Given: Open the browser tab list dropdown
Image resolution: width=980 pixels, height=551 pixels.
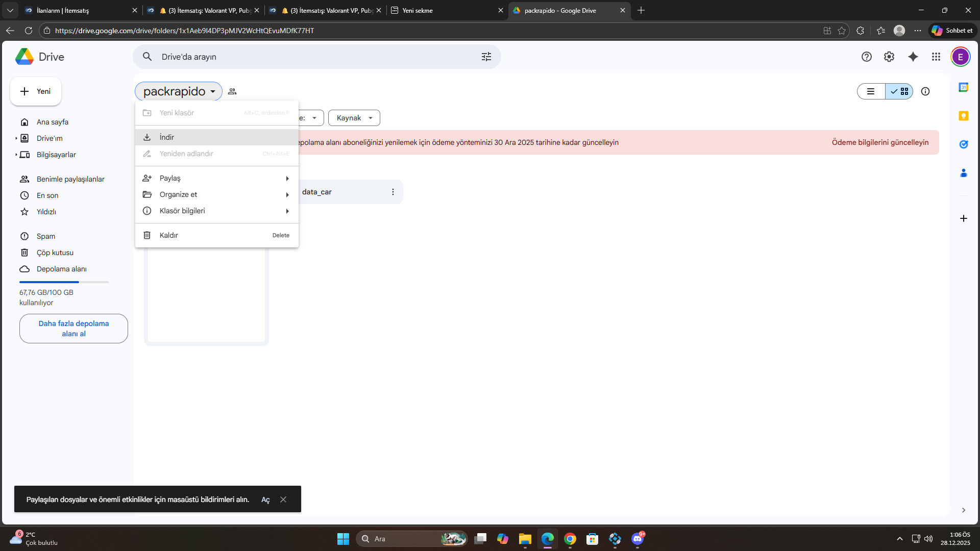Looking at the screenshot, I should point(10,10).
